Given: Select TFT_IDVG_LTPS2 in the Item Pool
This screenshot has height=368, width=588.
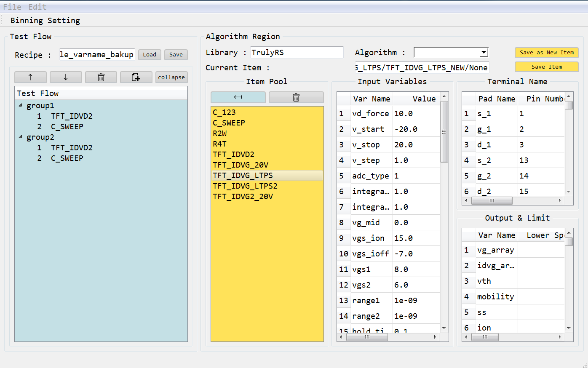Looking at the screenshot, I should click(x=267, y=186).
